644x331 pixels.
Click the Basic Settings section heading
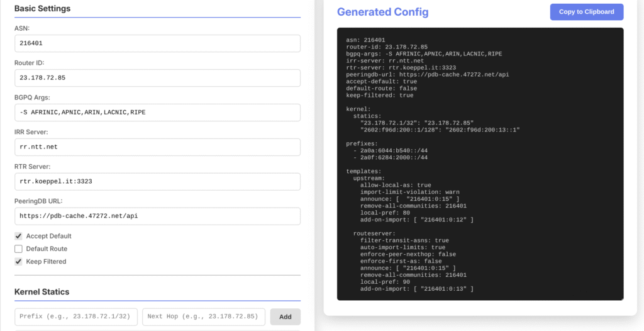[42, 9]
